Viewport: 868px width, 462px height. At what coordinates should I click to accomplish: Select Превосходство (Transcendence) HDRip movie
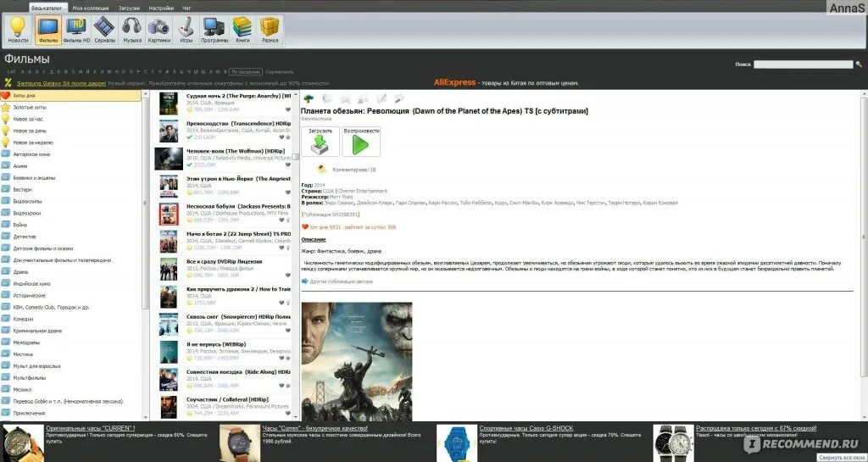click(221, 131)
